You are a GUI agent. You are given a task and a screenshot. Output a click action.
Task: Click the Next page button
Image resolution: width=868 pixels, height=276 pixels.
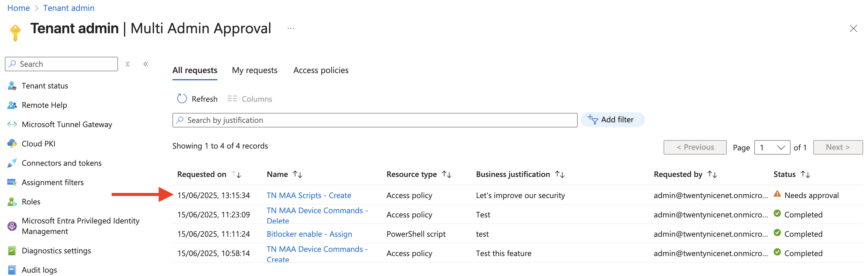(x=838, y=147)
